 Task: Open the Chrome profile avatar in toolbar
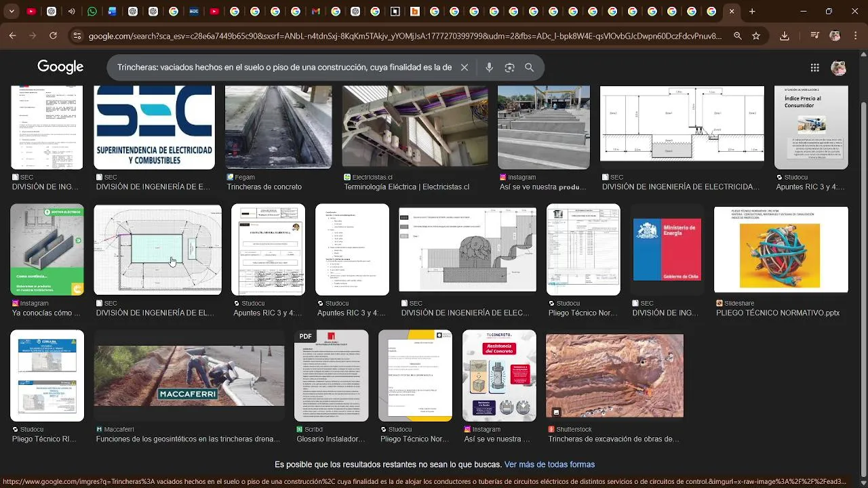click(835, 36)
